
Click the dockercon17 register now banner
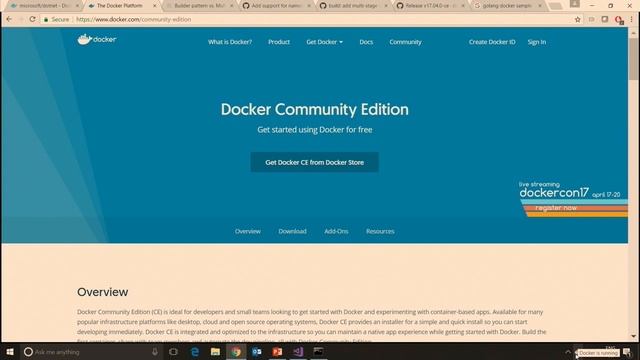point(573,200)
